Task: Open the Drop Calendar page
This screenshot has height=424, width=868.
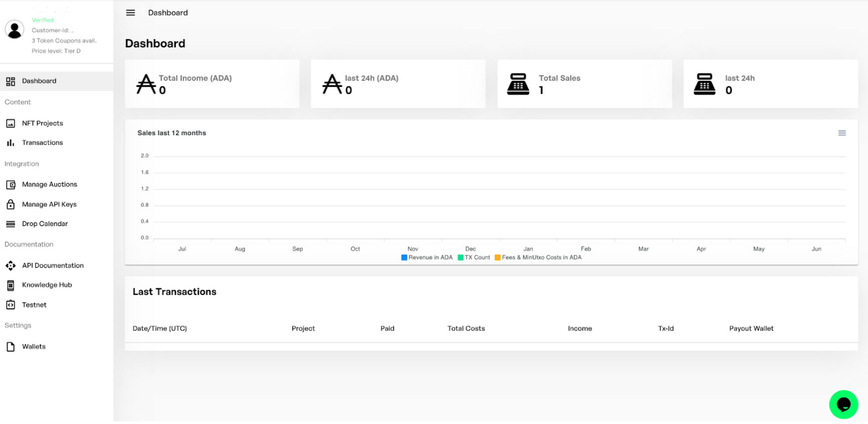Action: pos(45,224)
